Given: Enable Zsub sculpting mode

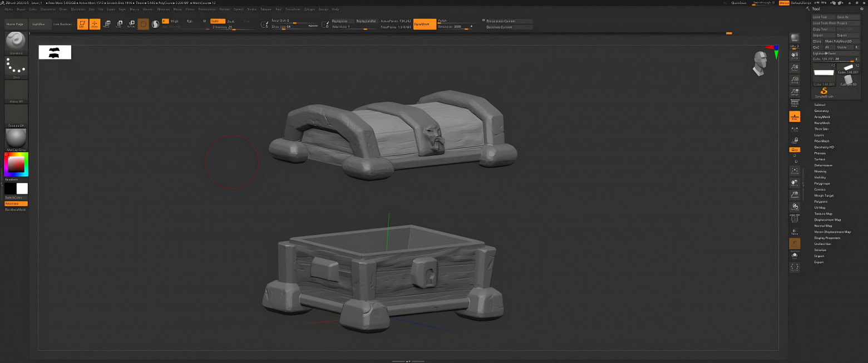Looking at the screenshot, I should 230,21.
